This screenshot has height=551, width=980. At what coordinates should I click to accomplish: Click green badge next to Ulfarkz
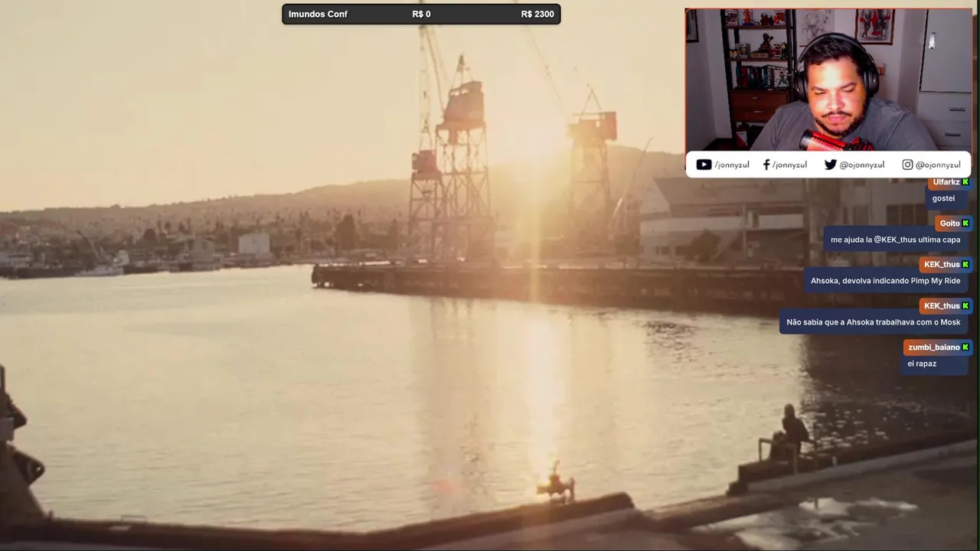pyautogui.click(x=965, y=182)
